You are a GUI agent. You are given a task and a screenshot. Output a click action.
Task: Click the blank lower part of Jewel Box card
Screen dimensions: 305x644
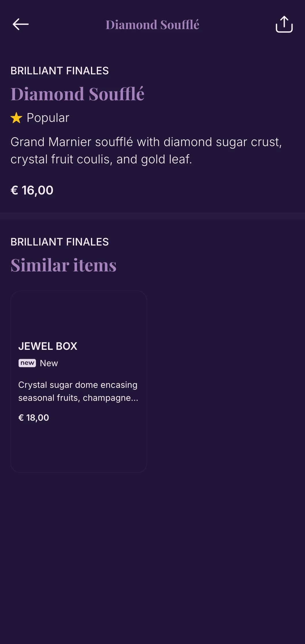coord(79,448)
